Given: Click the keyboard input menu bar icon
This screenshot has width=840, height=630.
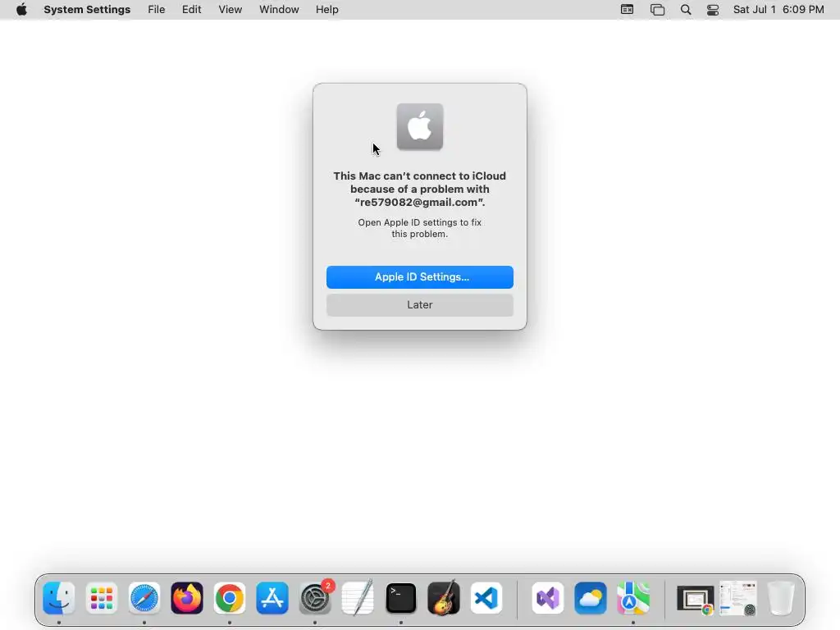Looking at the screenshot, I should pyautogui.click(x=627, y=9).
